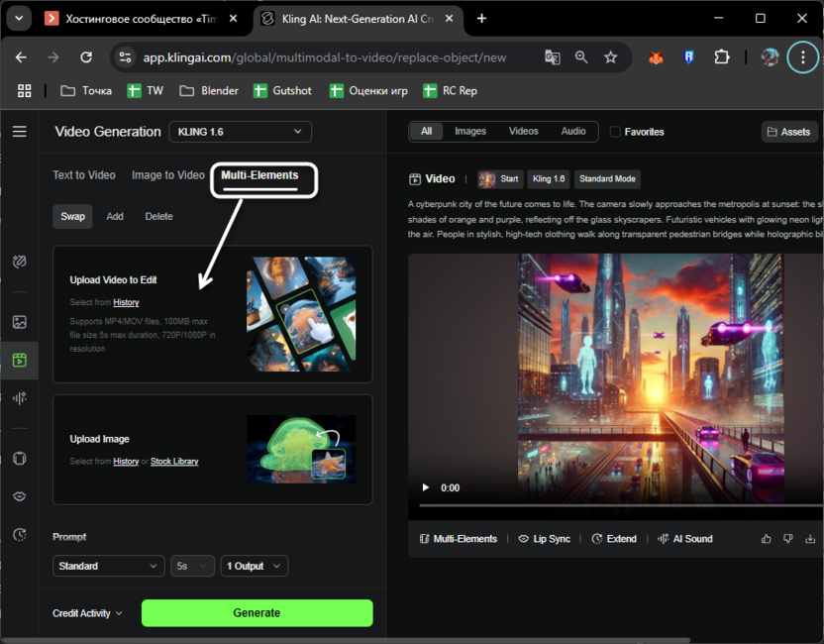Play the cyberpunk city video

coord(426,487)
